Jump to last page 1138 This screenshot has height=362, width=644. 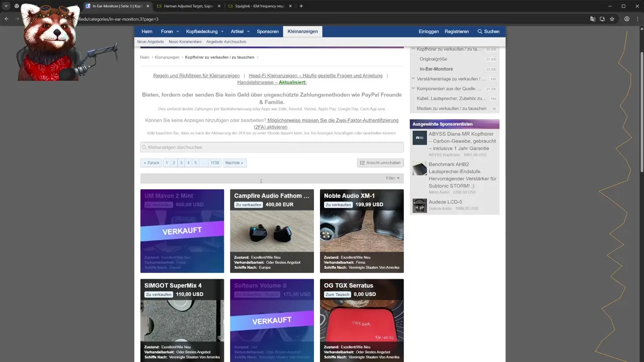click(x=215, y=163)
